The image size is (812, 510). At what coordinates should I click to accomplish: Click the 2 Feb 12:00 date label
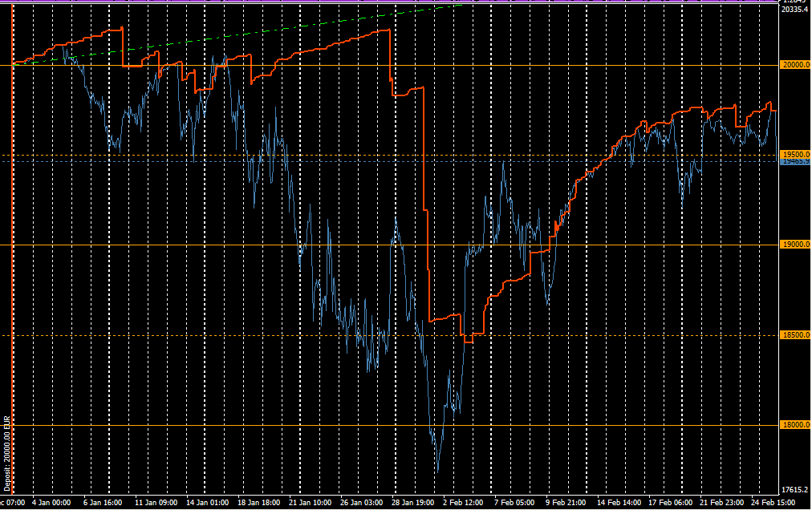point(463,502)
